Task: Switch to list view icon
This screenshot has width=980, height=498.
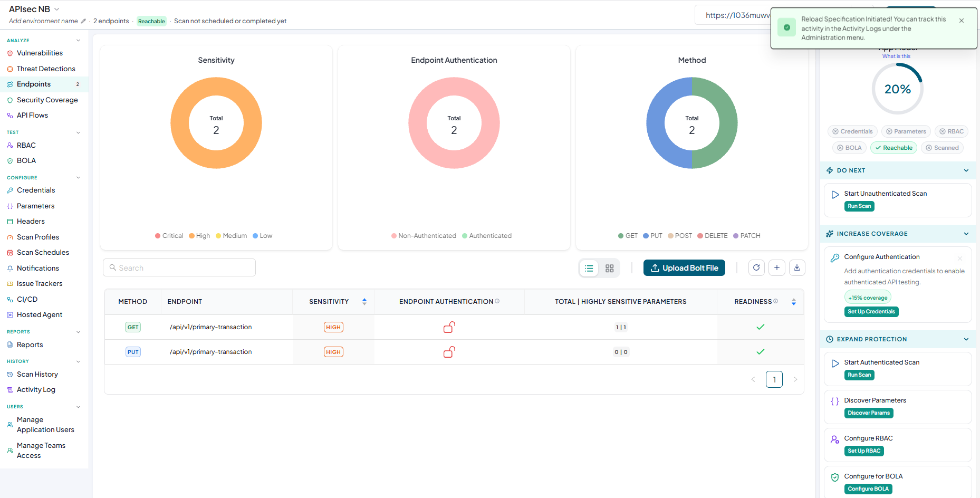Action: click(x=589, y=269)
